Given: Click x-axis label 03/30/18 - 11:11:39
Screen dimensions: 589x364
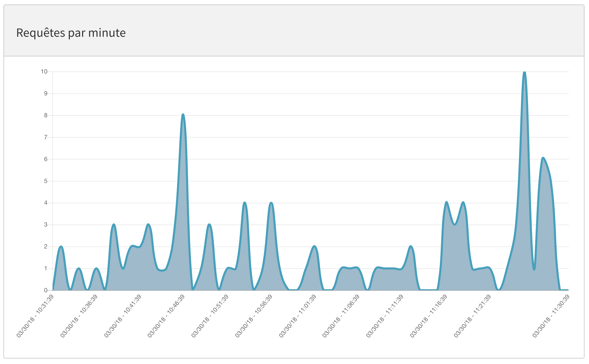Looking at the screenshot, I should coord(385,316).
